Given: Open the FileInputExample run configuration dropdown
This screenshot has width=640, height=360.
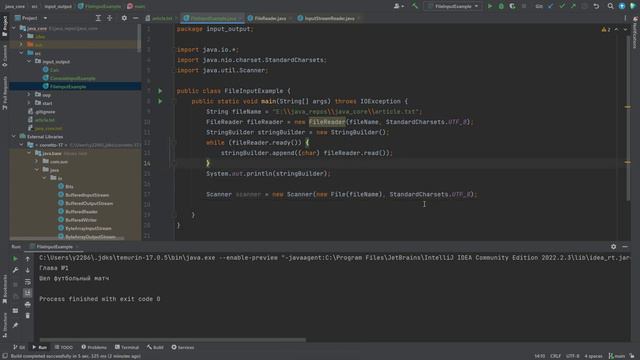Looking at the screenshot, I should [x=453, y=6].
